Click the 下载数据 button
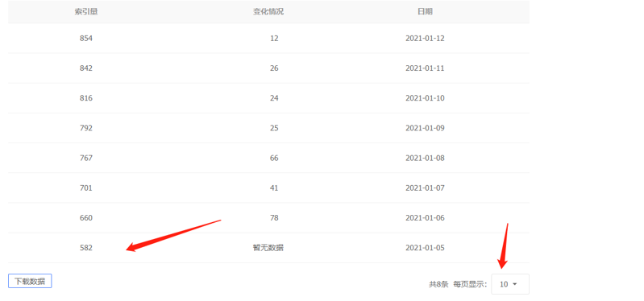Image resolution: width=644 pixels, height=301 pixels. 30,282
